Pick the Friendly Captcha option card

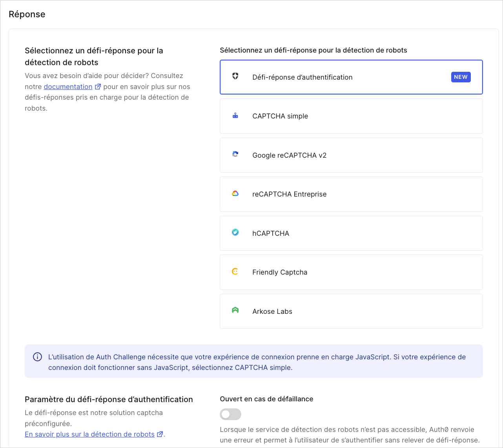[351, 272]
